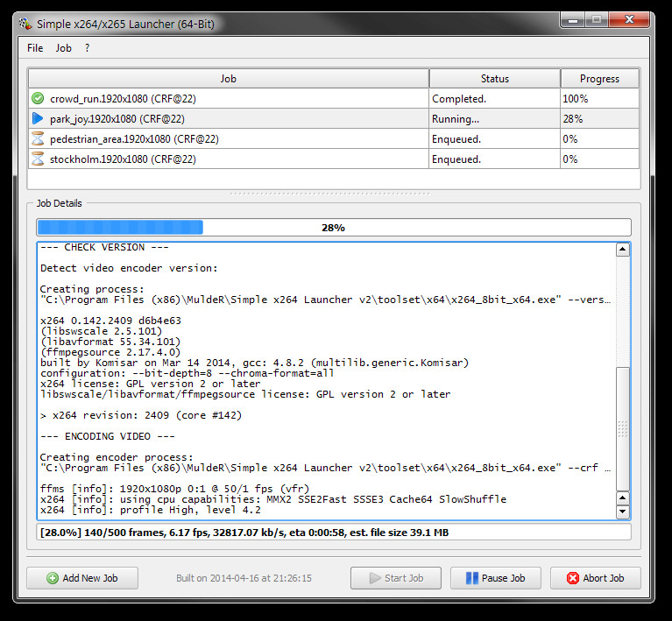Screen dimensions: 672x621
Task: Click the Pause Job button
Action: click(x=495, y=578)
